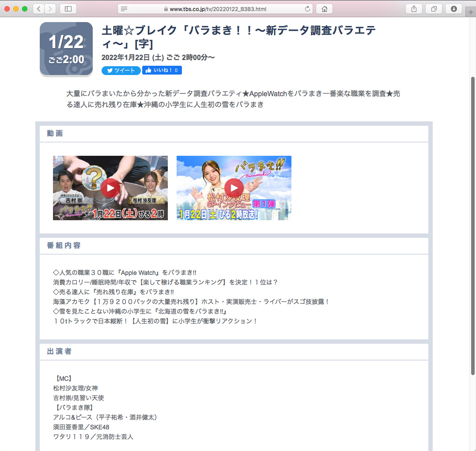Go forward using the Forward arrow
Screen dimensions: 476x451
[x=49, y=8]
